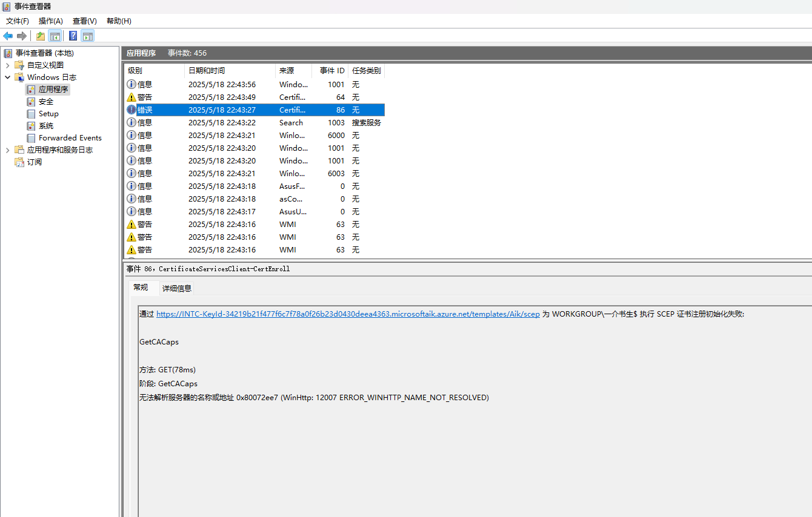Open the 文件(F) menu

(x=18, y=21)
